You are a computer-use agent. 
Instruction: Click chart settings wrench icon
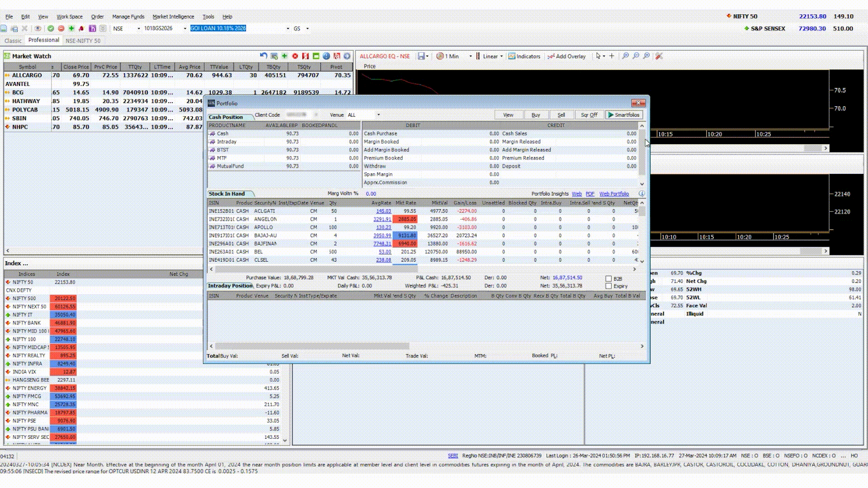click(x=659, y=56)
